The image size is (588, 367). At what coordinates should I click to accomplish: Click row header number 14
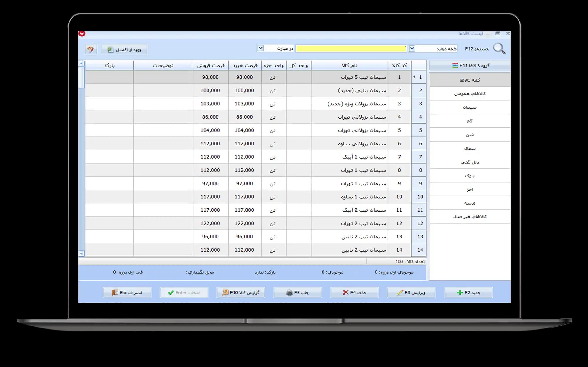(419, 250)
